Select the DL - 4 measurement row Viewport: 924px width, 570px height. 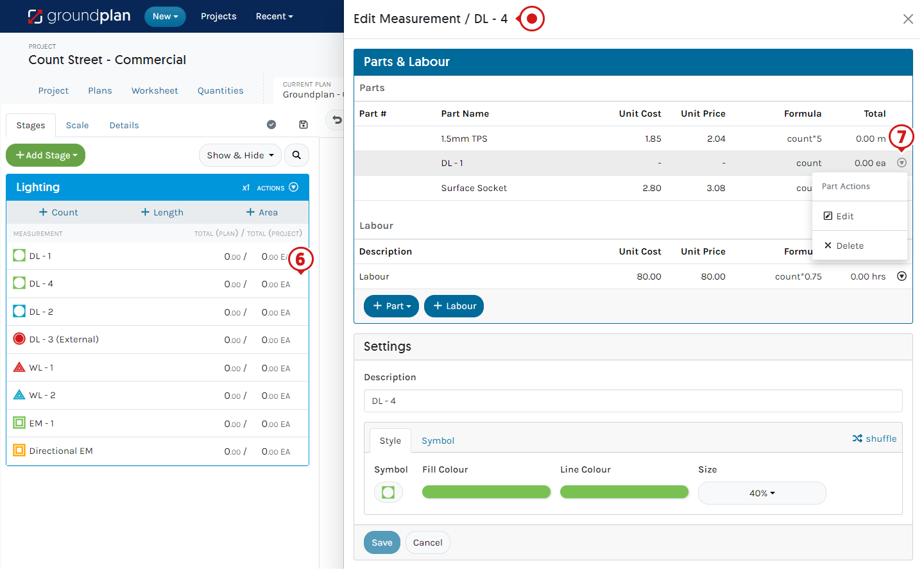[157, 284]
